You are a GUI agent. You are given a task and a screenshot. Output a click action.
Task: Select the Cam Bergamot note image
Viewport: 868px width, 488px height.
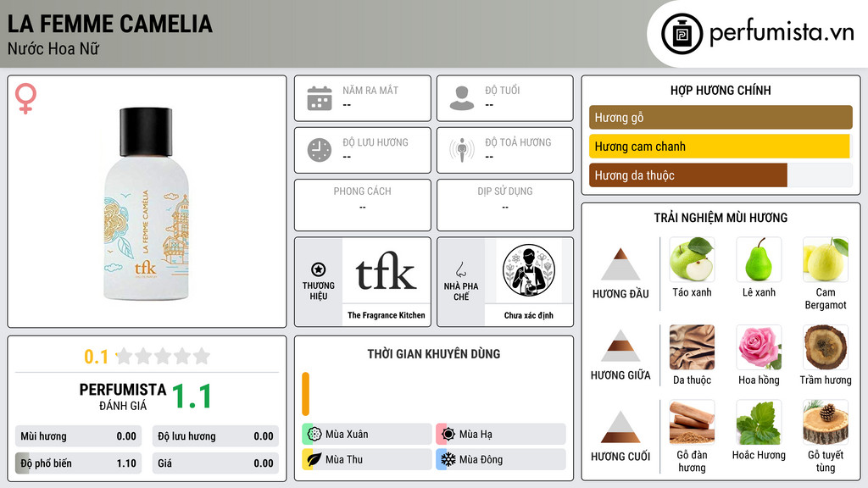point(826,259)
